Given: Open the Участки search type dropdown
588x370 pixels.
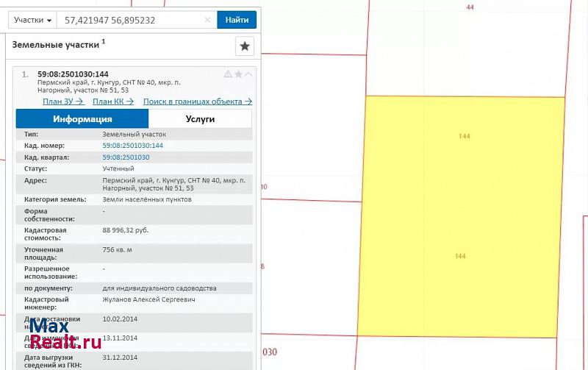Looking at the screenshot, I should tap(34, 21).
